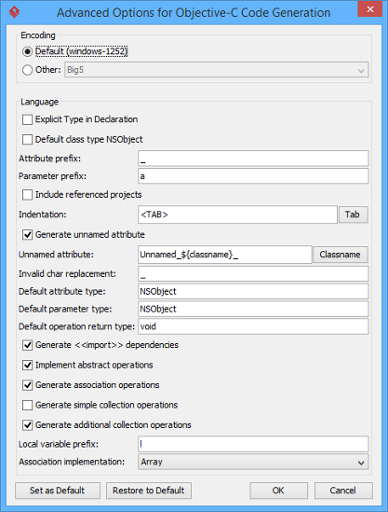The width and height of the screenshot is (388, 512).
Task: Select the Other encoding radio button
Action: tap(27, 70)
